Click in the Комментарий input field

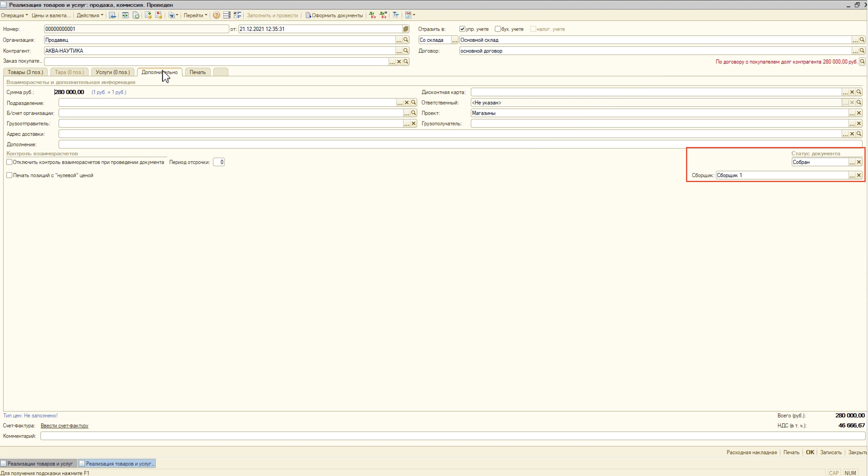click(453, 436)
